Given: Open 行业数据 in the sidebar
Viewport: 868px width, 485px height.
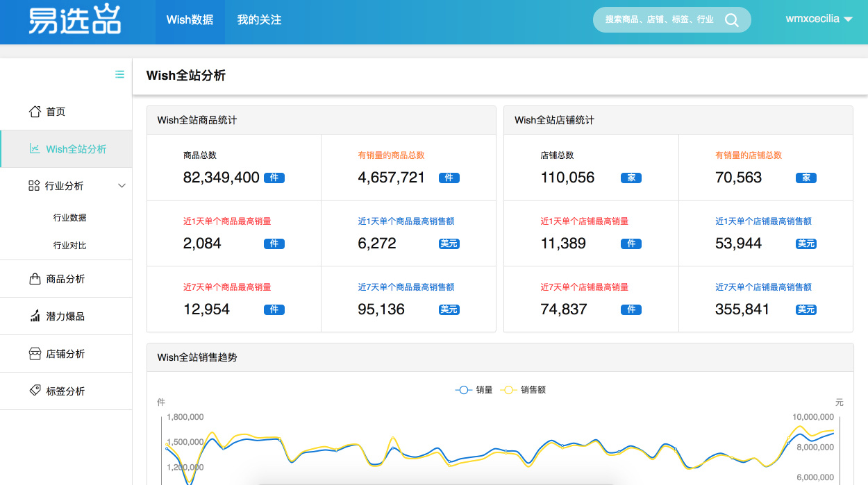Looking at the screenshot, I should tap(69, 218).
